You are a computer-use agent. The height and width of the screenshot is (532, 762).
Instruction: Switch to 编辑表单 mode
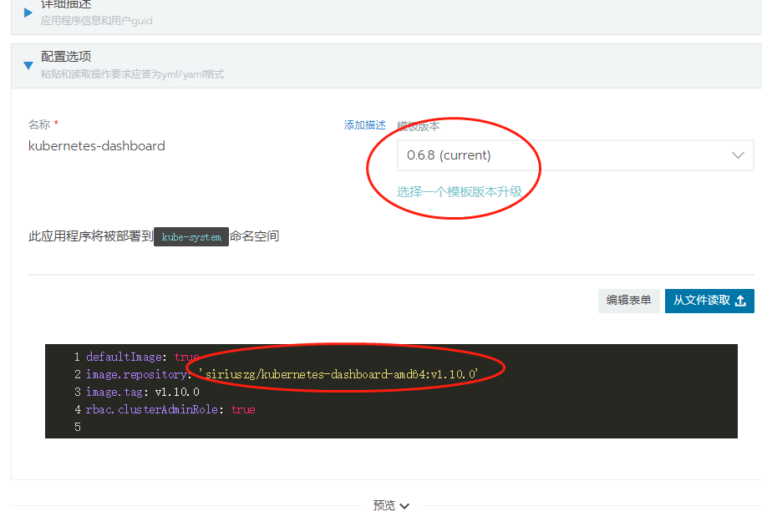tap(628, 300)
